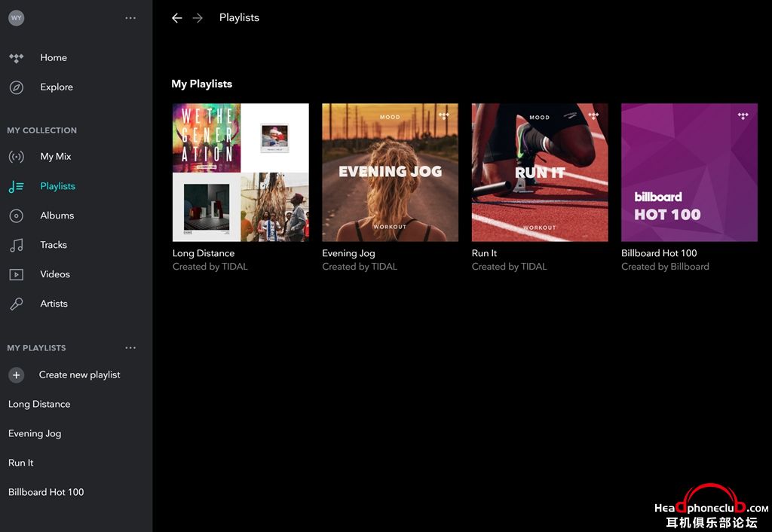Open the Long Distance playlist cover collage
The height and width of the screenshot is (532, 772).
click(240, 173)
